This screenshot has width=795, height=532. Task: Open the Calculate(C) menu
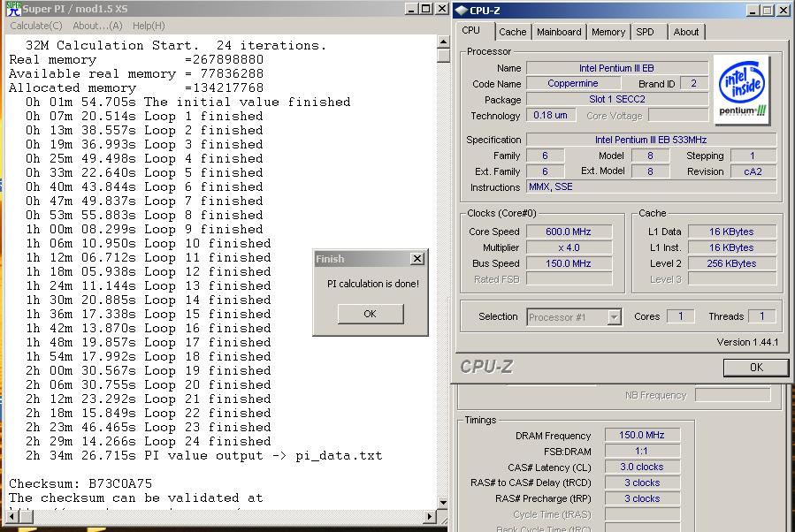pyautogui.click(x=36, y=26)
